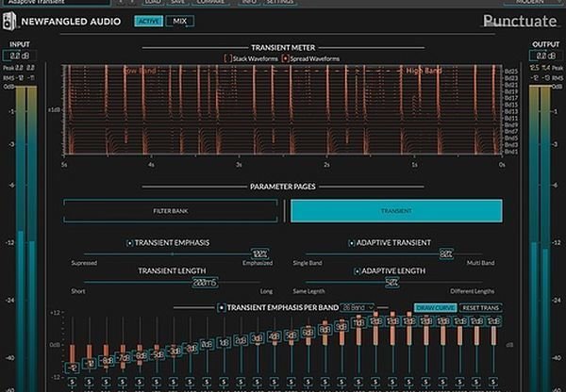The image size is (566, 392).
Task: Click the LOAD preset button
Action: [x=153, y=2]
